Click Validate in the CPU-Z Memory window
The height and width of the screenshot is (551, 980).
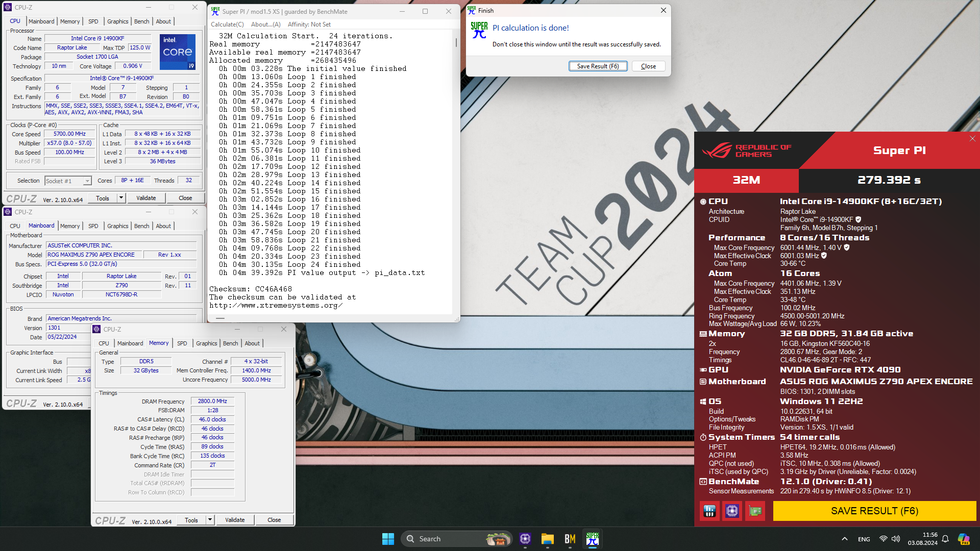[235, 520]
